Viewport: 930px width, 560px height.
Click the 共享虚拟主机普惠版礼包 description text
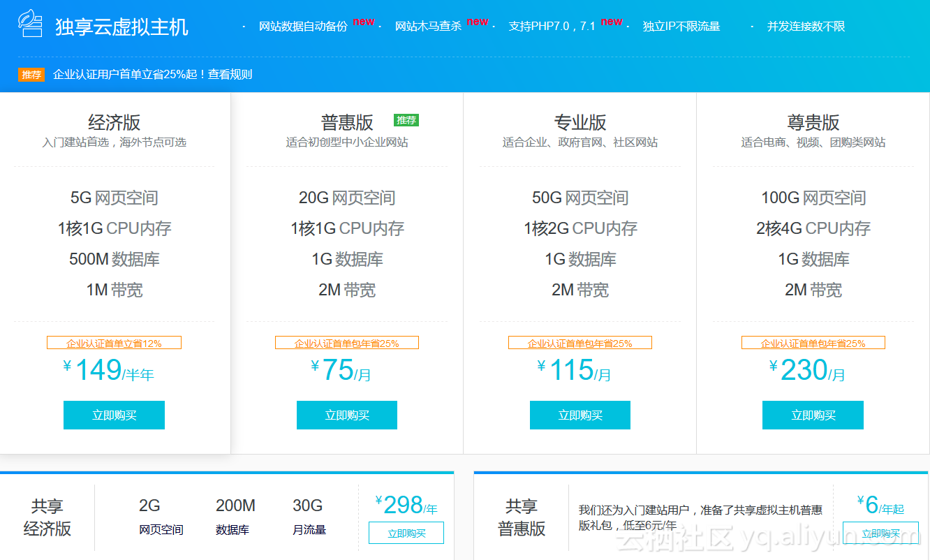[x=700, y=517]
